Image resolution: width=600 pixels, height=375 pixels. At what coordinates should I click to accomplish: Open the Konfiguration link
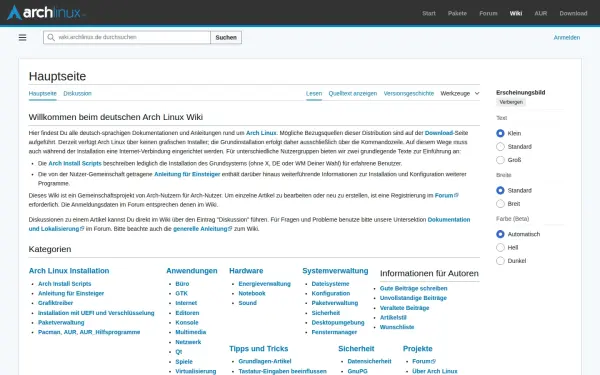(x=331, y=293)
